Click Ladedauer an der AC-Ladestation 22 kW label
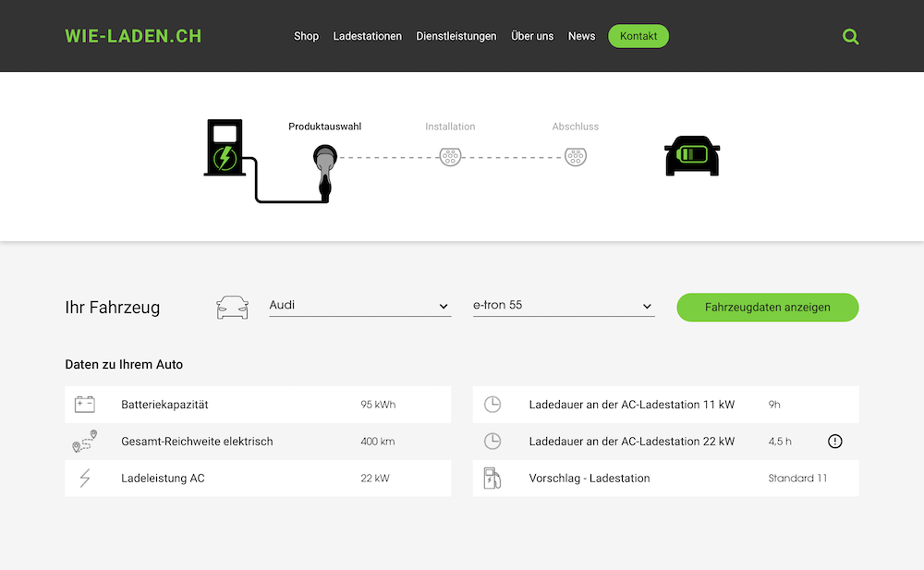Image resolution: width=924 pixels, height=570 pixels. (x=632, y=441)
